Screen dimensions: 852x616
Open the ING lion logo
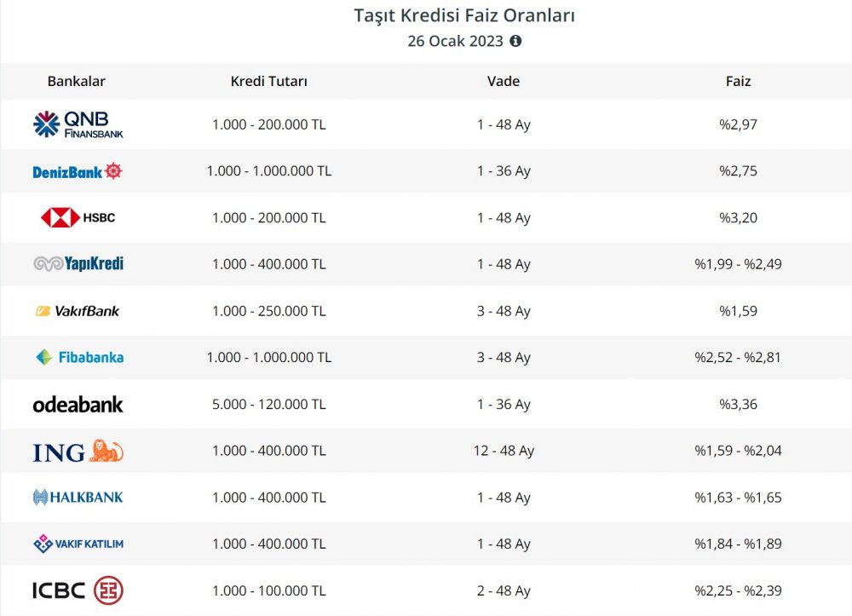pyautogui.click(x=78, y=451)
